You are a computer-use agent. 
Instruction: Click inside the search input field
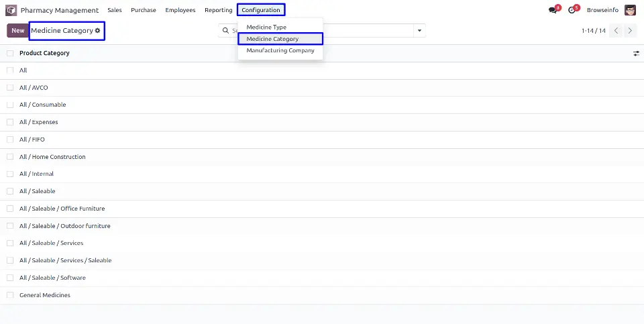tap(323, 31)
